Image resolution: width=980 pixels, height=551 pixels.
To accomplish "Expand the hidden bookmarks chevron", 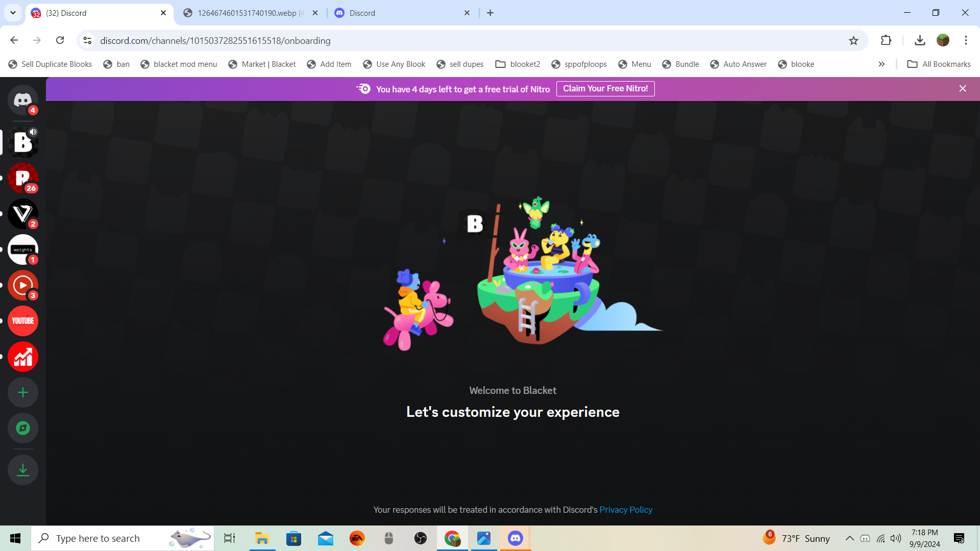I will point(881,64).
